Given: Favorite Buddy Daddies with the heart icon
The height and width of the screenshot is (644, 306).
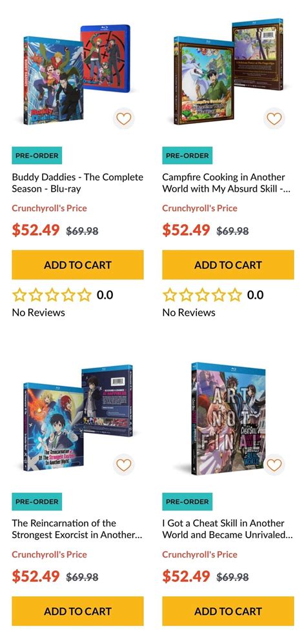Looking at the screenshot, I should (124, 119).
